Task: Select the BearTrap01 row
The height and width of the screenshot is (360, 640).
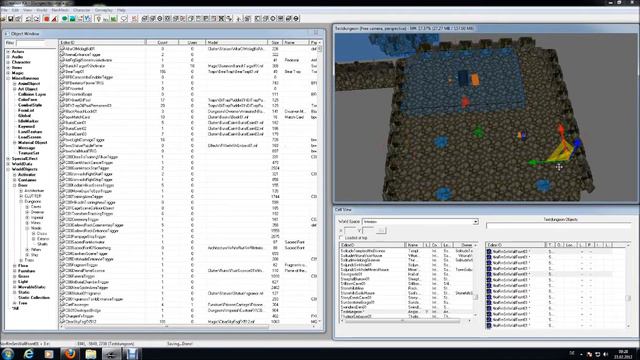Action: click(x=188, y=71)
